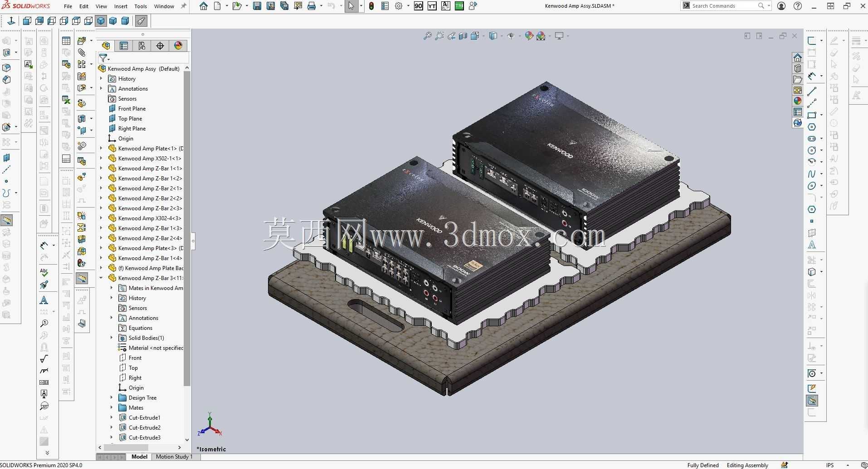Open Design Library task pane tab
This screenshot has width=868, height=469.
click(798, 68)
